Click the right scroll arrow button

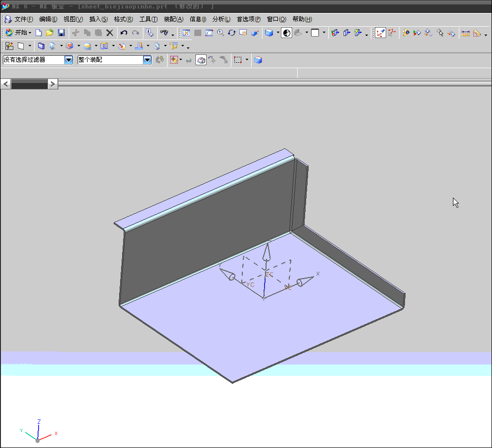coord(53,84)
